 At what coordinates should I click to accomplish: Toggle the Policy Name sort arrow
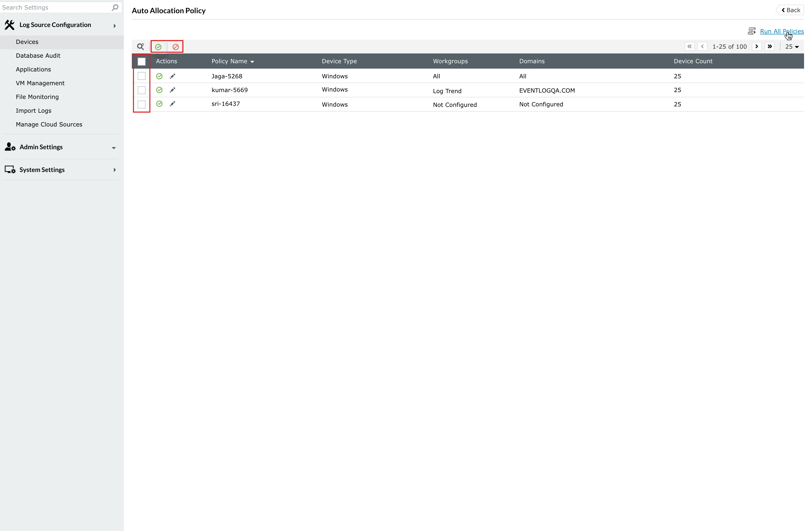pyautogui.click(x=253, y=61)
